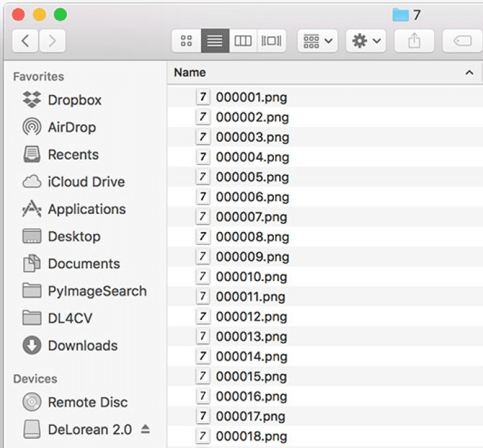
Task: Go to the Downloads folder in sidebar
Action: coord(82,345)
